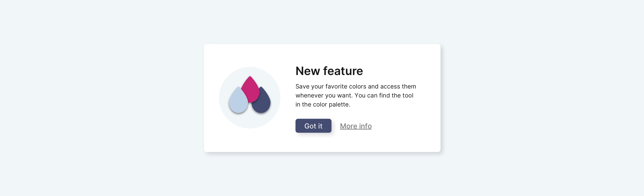The image size is (644, 196).
Task: Click the word feature in the heading
Action: pos(343,71)
